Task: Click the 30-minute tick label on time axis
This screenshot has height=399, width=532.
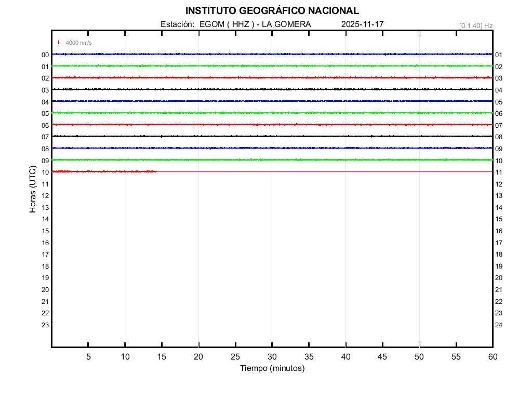Action: [x=272, y=356]
